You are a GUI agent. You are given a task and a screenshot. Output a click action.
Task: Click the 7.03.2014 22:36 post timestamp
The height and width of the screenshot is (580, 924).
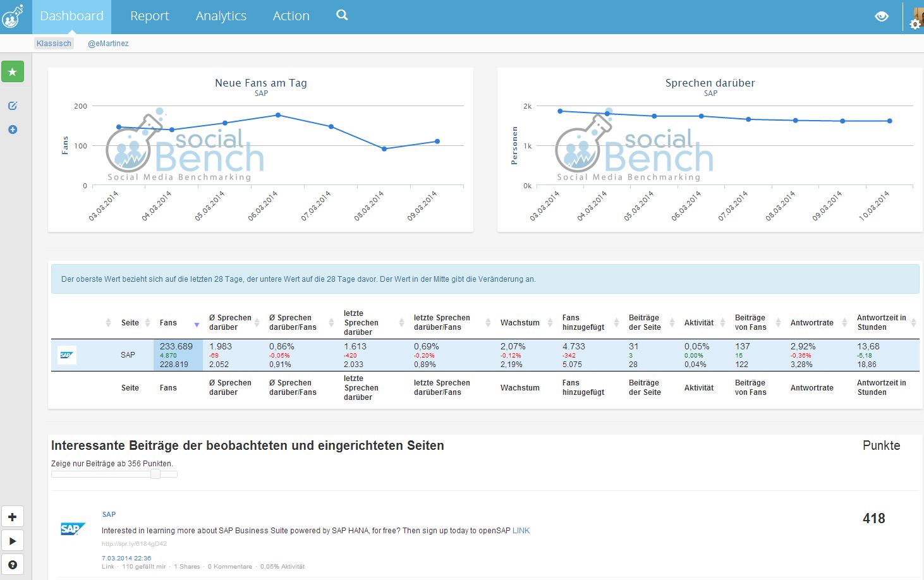(126, 559)
